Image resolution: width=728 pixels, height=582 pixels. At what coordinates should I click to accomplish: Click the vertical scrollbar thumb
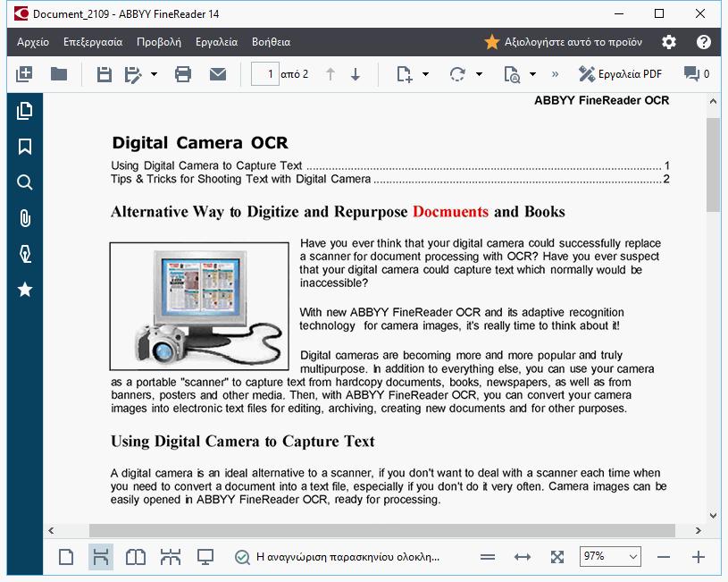713,165
